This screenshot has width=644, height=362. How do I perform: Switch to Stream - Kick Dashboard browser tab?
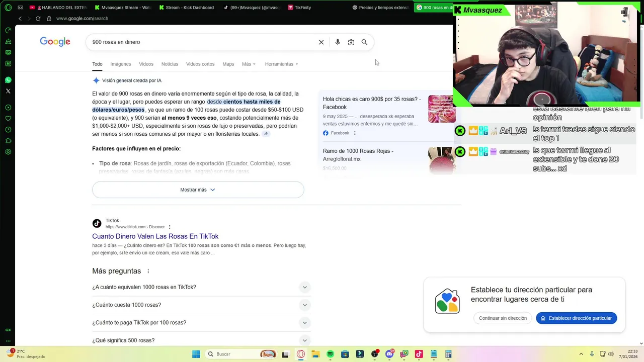187,8
